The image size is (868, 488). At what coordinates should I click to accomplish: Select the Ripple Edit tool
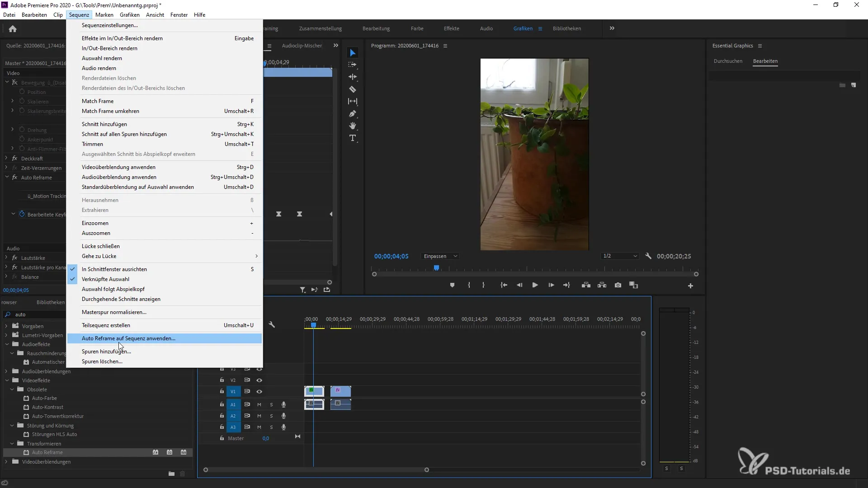pos(353,77)
